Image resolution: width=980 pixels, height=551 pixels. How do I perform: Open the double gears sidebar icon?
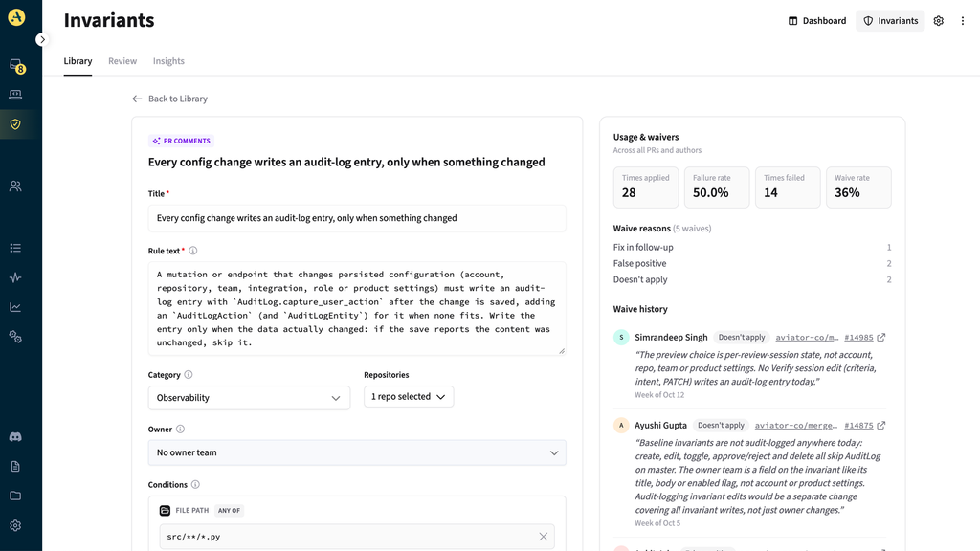click(x=15, y=338)
